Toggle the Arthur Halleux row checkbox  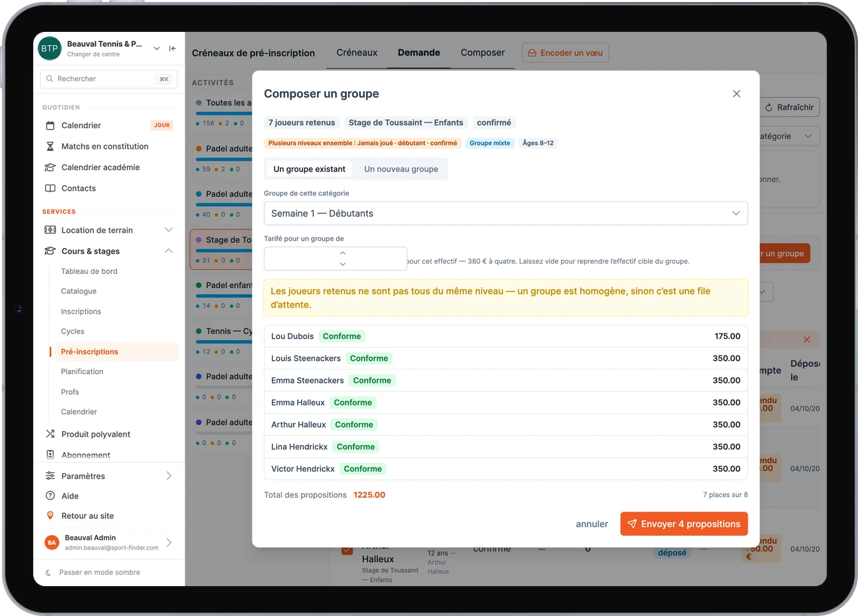pos(347,550)
